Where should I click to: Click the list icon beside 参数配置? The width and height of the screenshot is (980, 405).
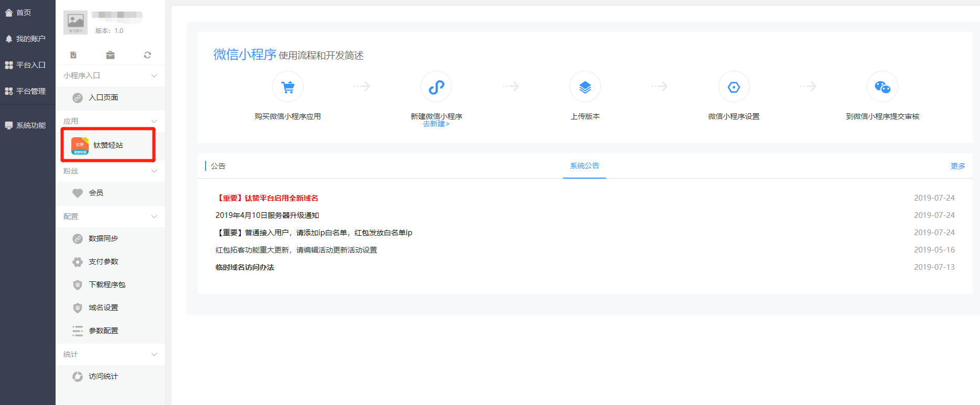[78, 331]
